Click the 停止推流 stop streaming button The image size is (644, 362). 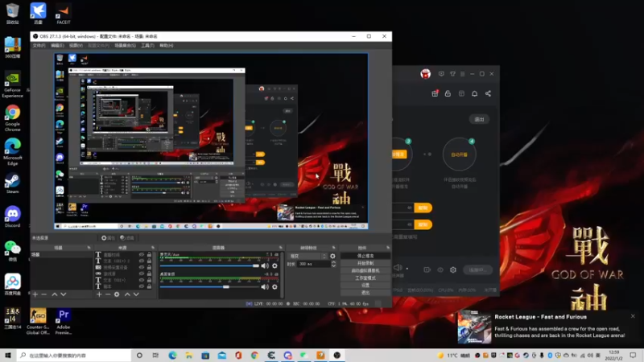click(365, 256)
